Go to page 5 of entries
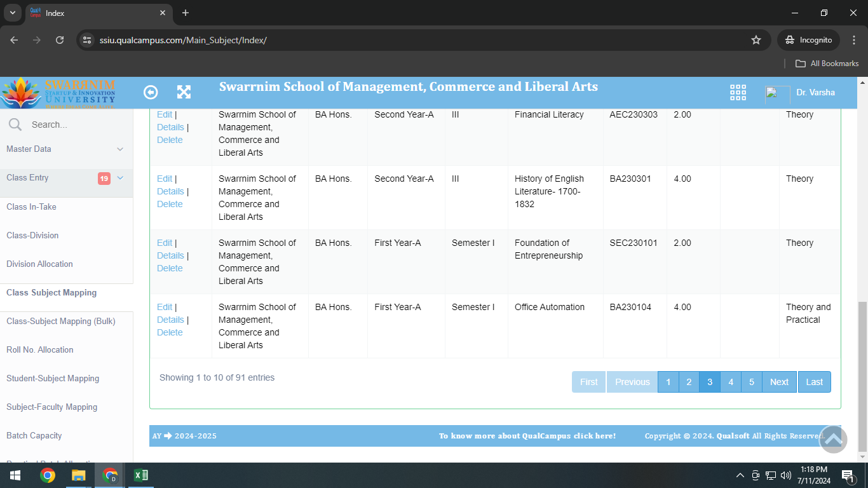 [x=752, y=382]
